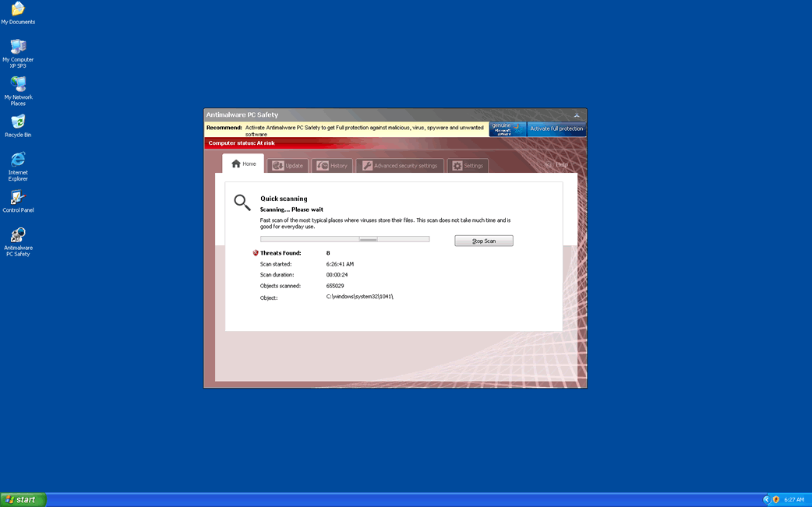
Task: Click the security shield tray icon
Action: point(776,500)
